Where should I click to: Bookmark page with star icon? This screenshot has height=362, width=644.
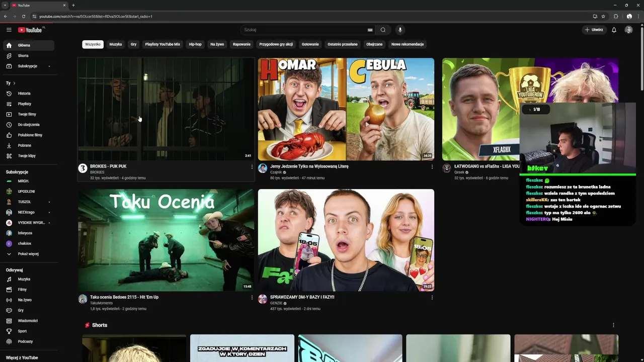pos(603,16)
